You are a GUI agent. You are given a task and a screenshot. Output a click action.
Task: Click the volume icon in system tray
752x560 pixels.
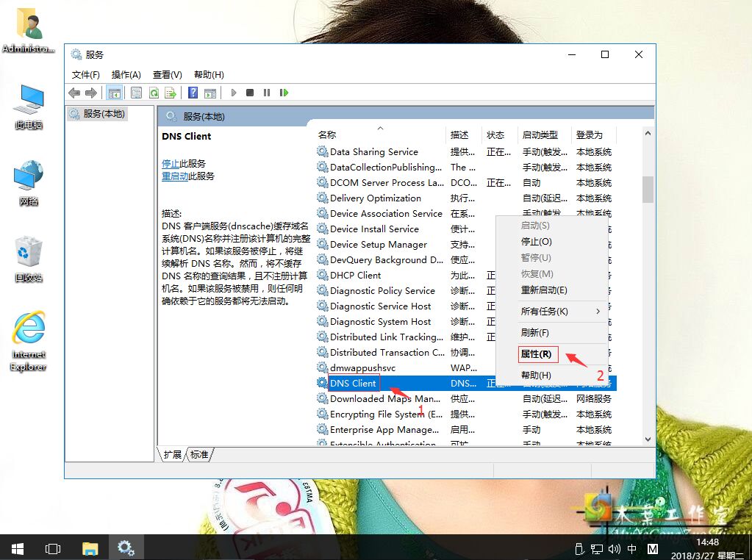614,548
